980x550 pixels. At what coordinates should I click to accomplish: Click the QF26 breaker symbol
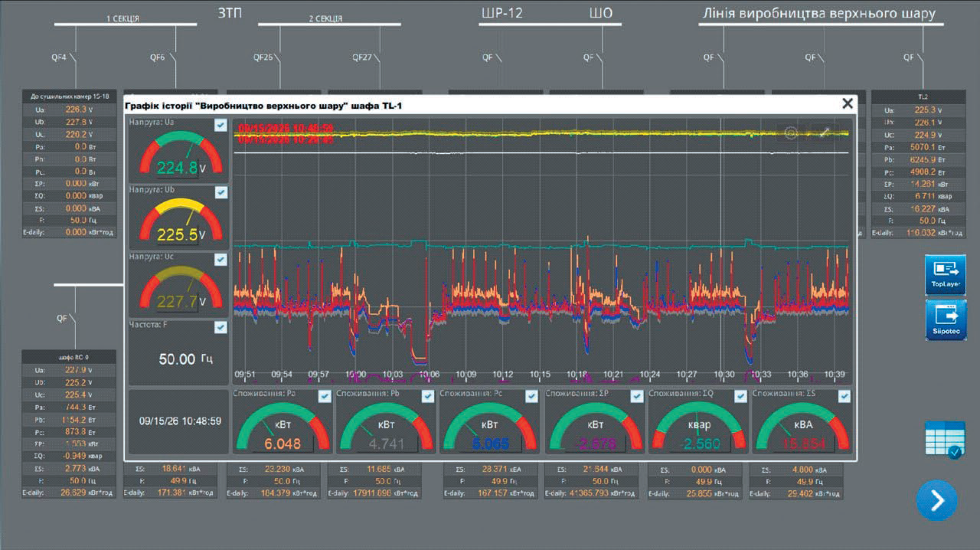point(276,57)
